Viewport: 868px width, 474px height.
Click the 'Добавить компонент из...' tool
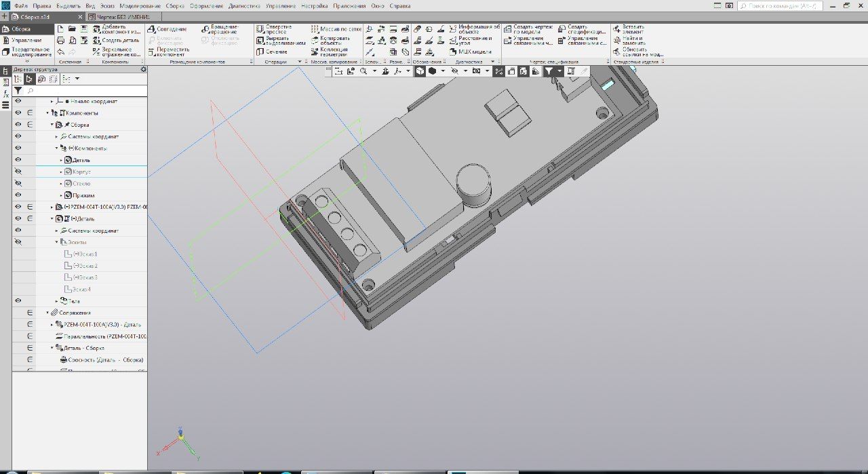tap(117, 30)
